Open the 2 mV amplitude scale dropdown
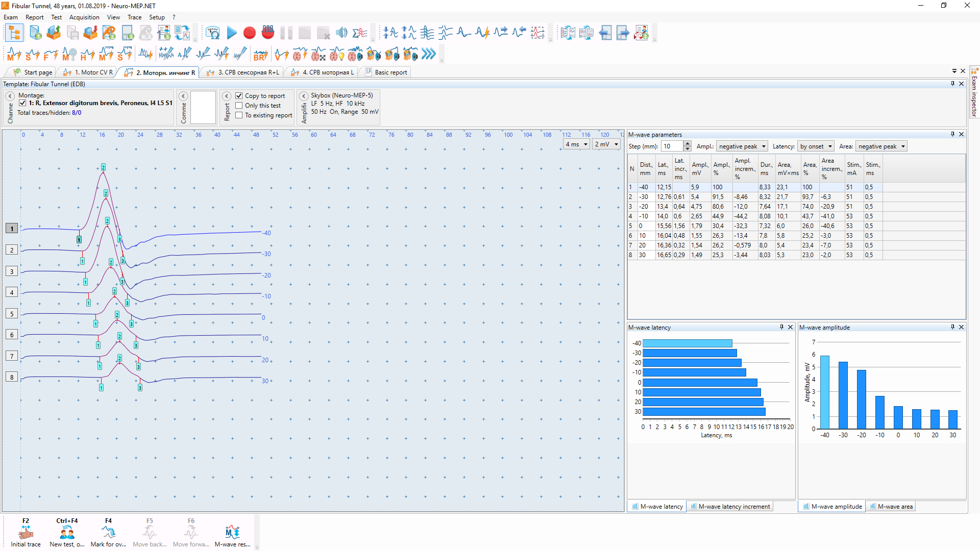 (606, 144)
